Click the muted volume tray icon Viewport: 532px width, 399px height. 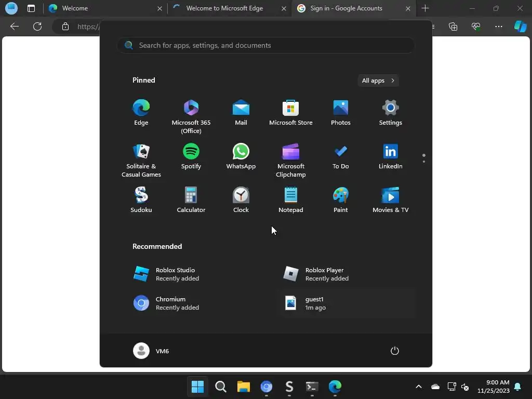tap(465, 387)
